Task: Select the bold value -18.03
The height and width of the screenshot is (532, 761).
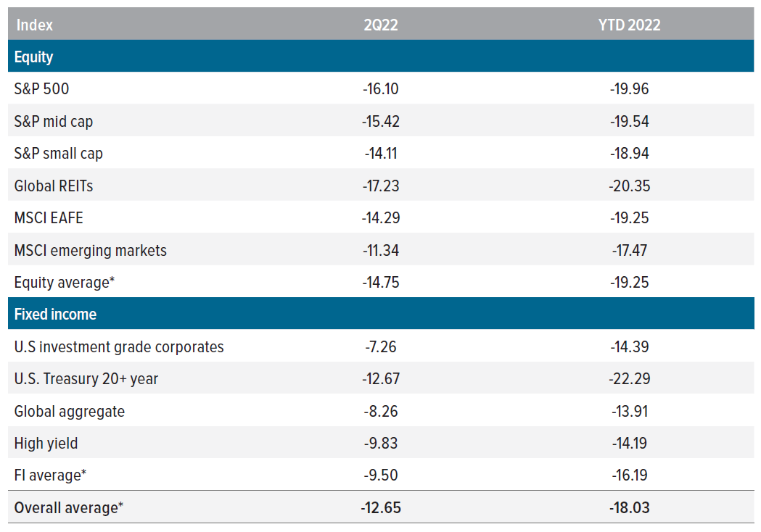Action: click(629, 508)
